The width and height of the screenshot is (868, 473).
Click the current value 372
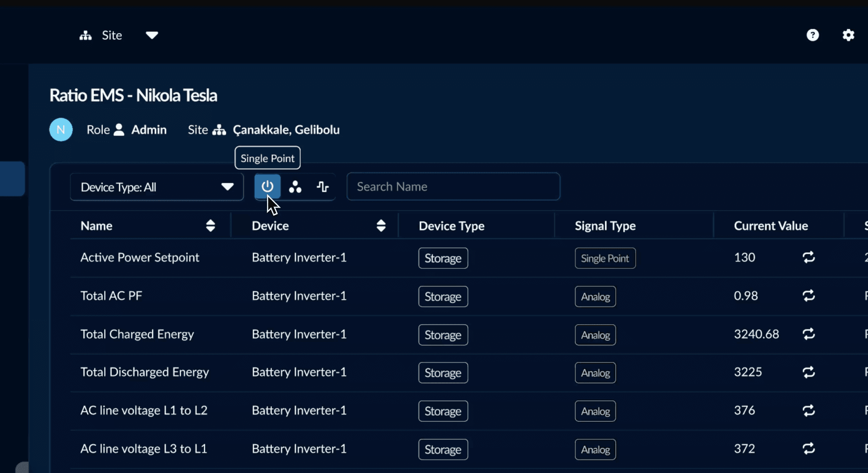[745, 448]
